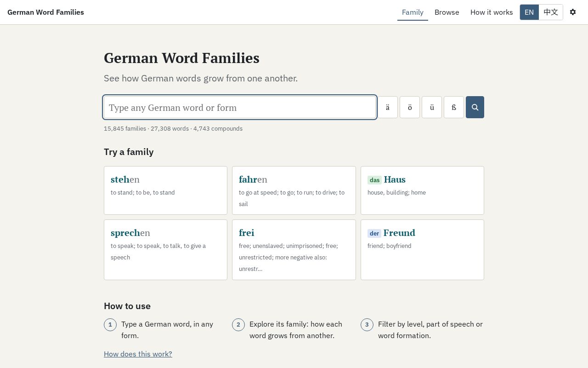Viewport: 588px width, 368px height.
Task: Click the magnifier search button
Action: [x=475, y=107]
